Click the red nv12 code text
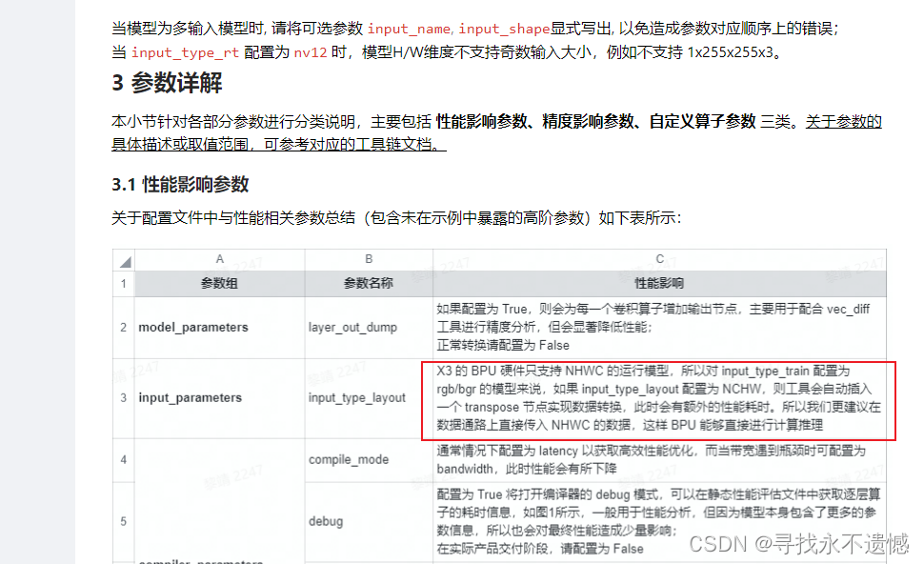The width and height of the screenshot is (924, 564). (x=310, y=52)
